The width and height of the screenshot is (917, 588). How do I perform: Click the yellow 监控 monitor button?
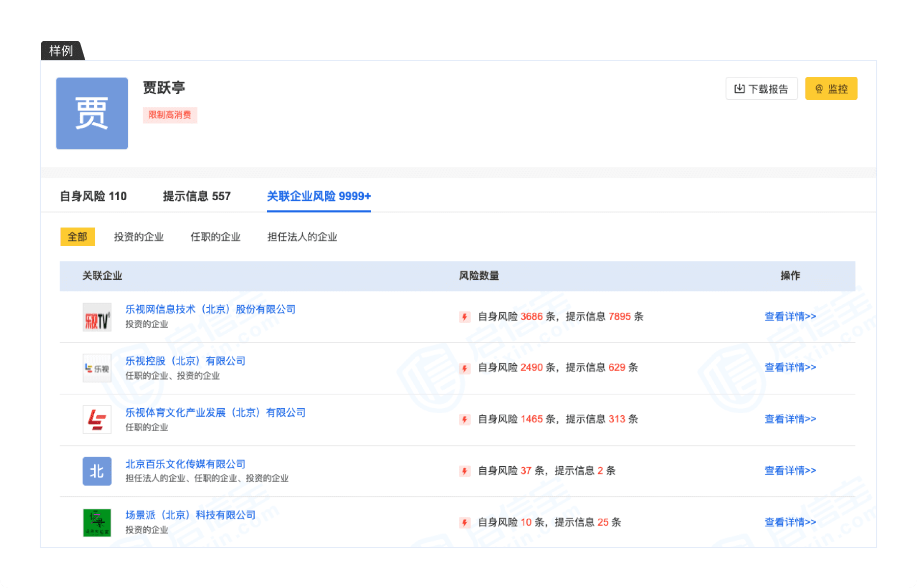[831, 89]
